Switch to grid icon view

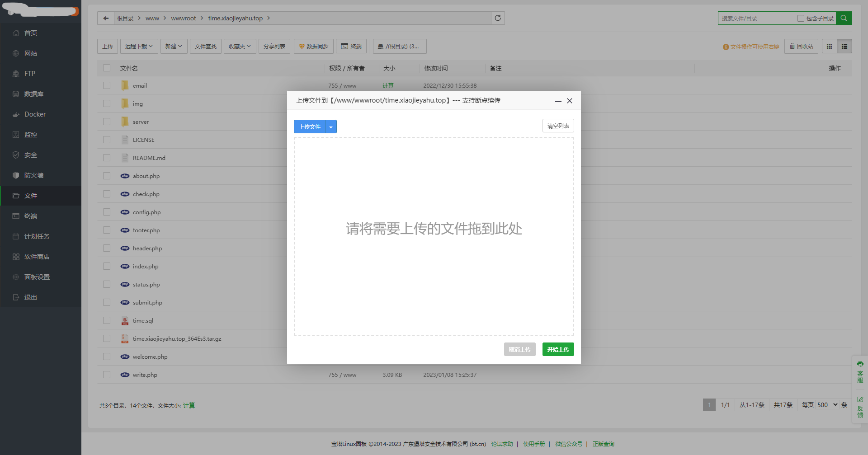click(x=829, y=46)
